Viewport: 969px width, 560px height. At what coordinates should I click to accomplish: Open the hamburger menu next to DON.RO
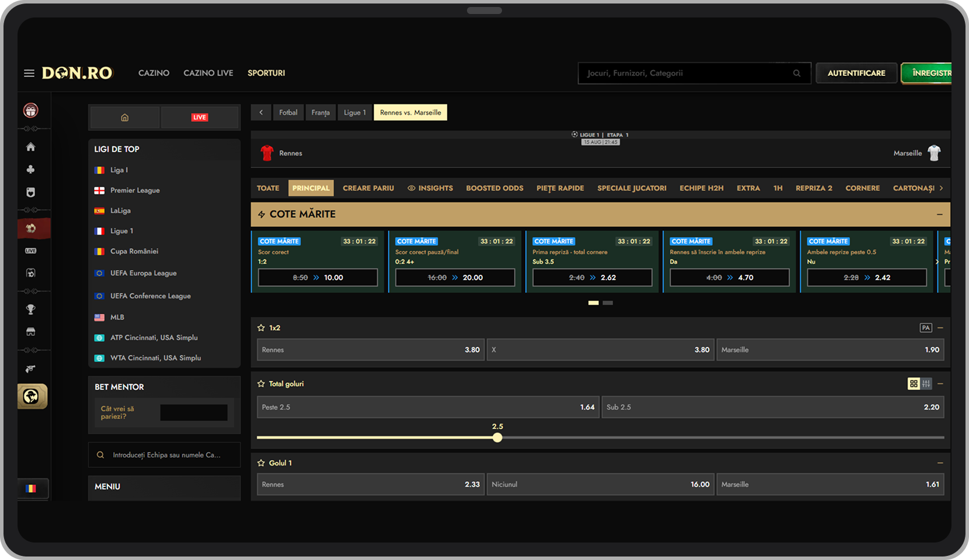click(29, 73)
